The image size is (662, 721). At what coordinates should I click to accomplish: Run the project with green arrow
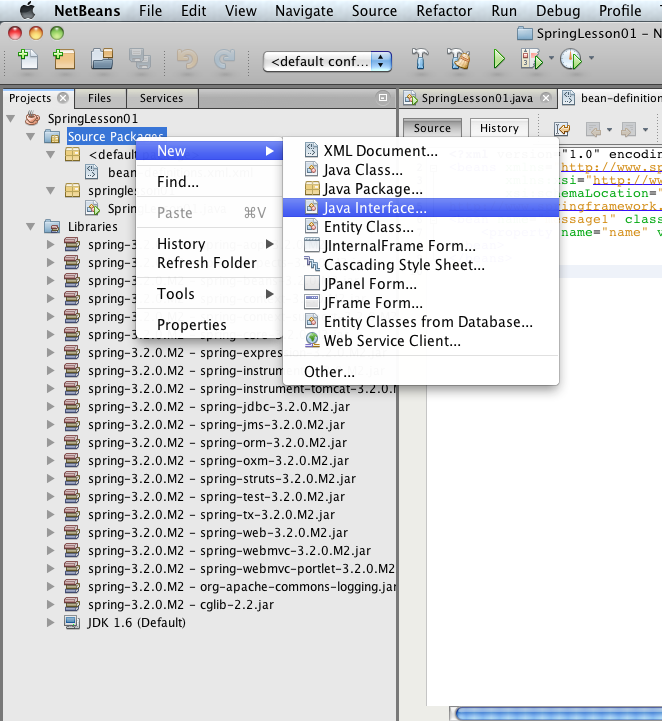(498, 59)
